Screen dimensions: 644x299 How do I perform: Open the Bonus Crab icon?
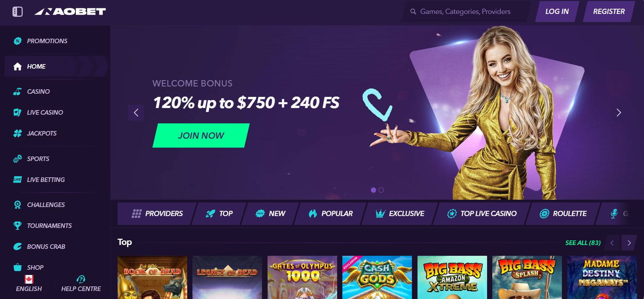tap(17, 246)
